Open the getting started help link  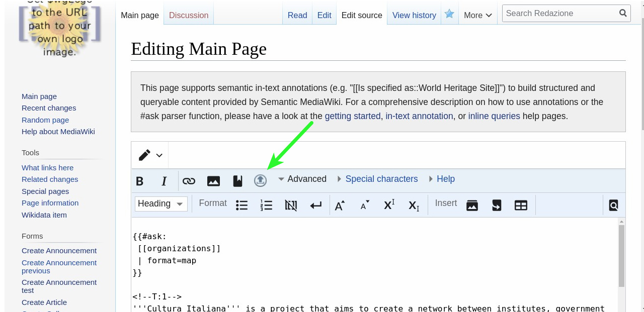(352, 116)
